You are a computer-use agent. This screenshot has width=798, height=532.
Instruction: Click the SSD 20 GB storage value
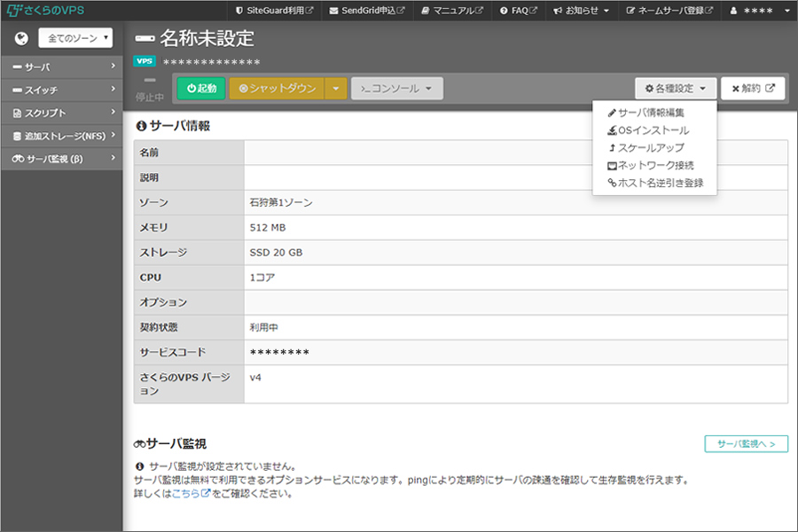276,253
